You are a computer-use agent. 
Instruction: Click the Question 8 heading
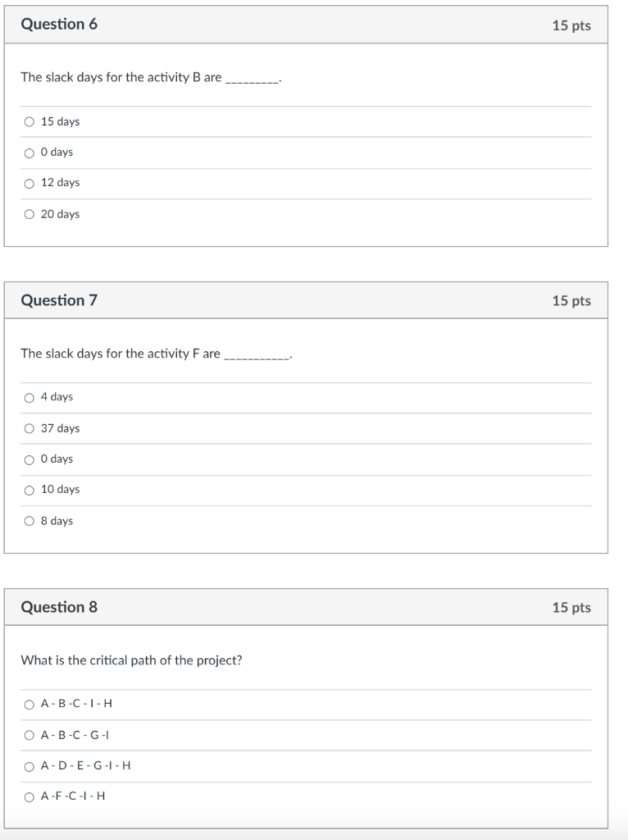coord(59,607)
